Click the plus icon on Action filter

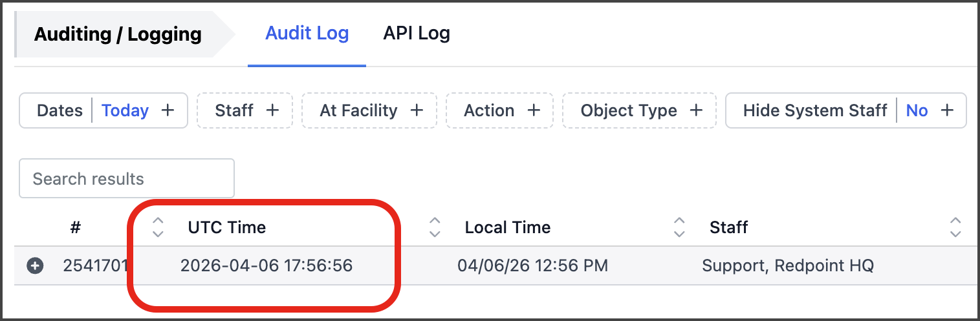click(x=534, y=110)
